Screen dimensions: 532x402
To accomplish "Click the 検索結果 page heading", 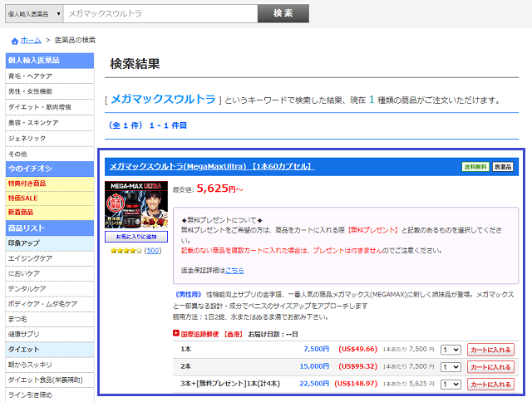I will click(135, 64).
